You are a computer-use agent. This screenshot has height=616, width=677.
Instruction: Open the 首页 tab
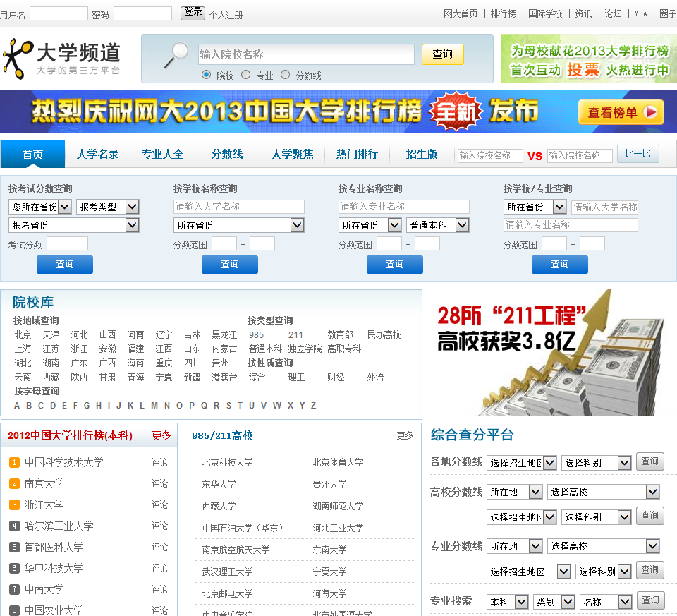pos(33,155)
